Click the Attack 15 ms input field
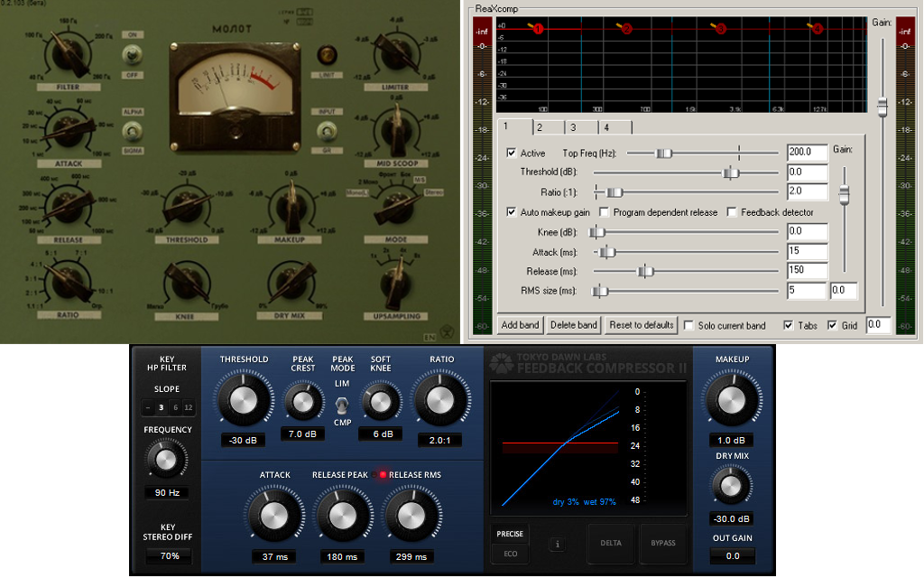Screen dimensions: 924x578 (808, 251)
